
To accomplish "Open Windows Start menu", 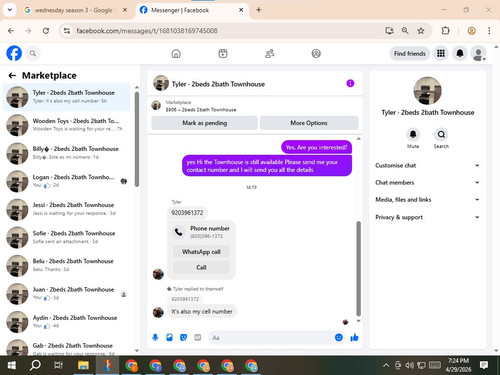I will point(12,365).
